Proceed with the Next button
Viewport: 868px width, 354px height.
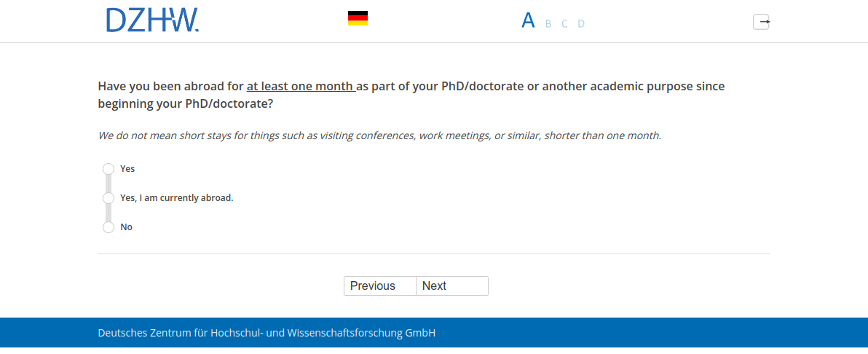[451, 286]
